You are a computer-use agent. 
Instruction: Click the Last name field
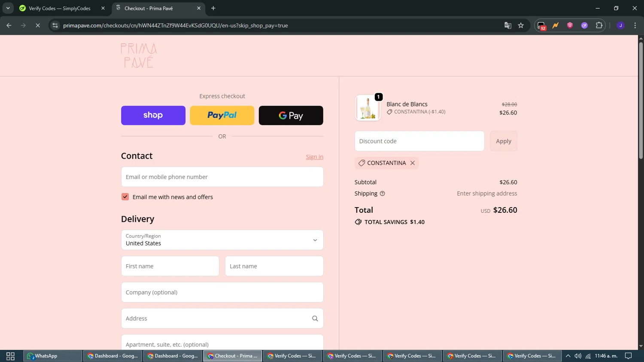tap(274, 266)
